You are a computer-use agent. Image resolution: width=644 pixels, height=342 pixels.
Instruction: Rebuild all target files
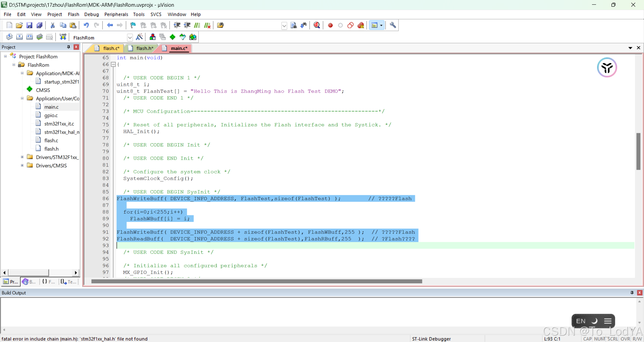click(x=30, y=37)
